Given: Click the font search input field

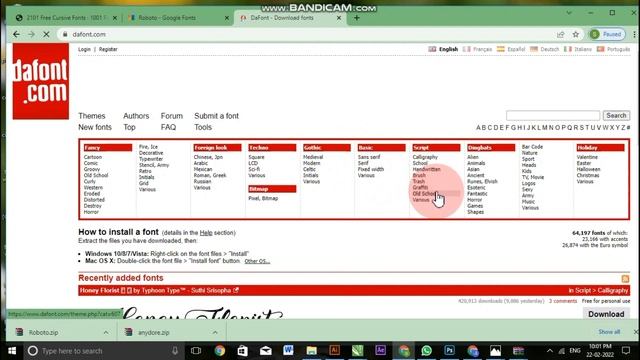Looking at the screenshot, I should click(553, 116).
